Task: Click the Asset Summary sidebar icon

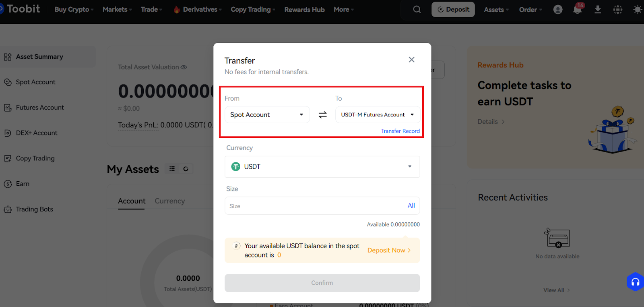Action: 8,57
